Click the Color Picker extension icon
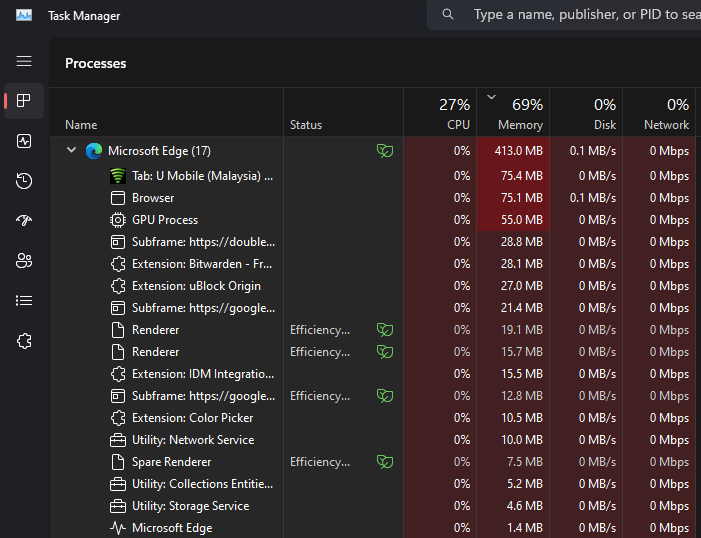The image size is (701, 538). pyautogui.click(x=118, y=418)
